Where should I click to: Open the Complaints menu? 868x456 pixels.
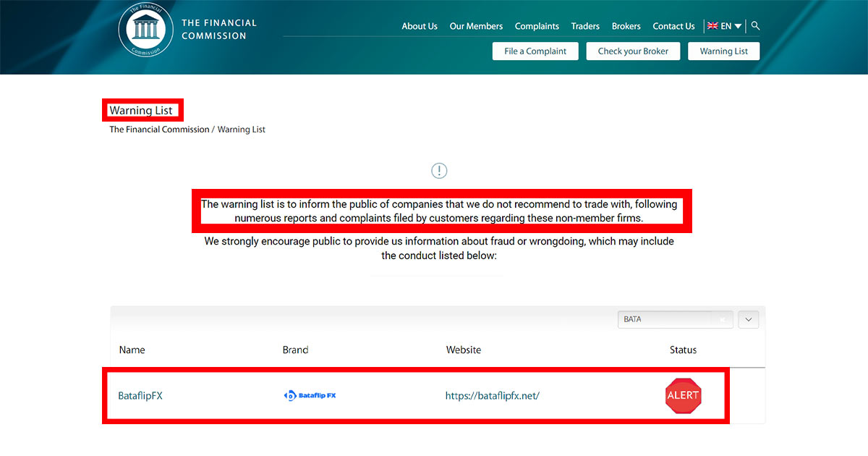(537, 26)
